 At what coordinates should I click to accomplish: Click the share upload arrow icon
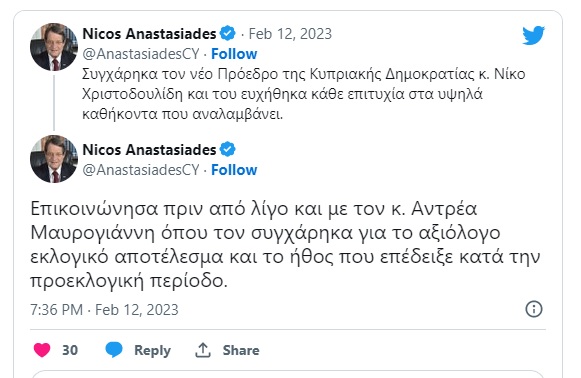[203, 350]
